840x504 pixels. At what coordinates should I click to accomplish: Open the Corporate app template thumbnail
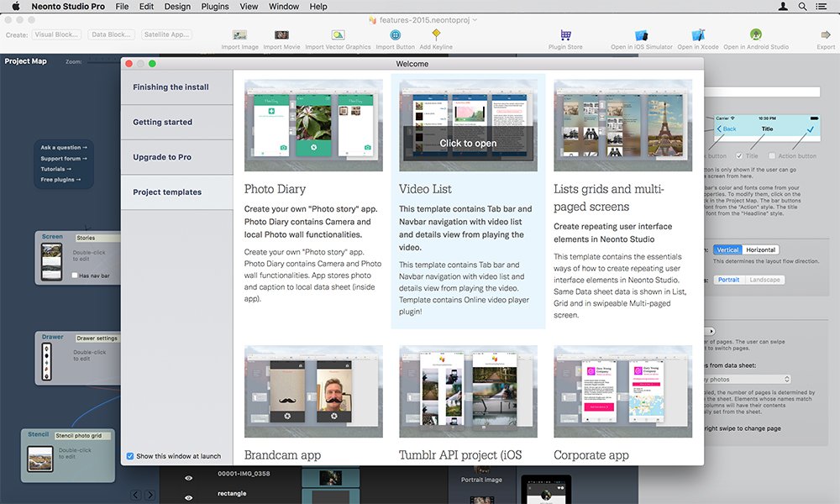coord(623,391)
